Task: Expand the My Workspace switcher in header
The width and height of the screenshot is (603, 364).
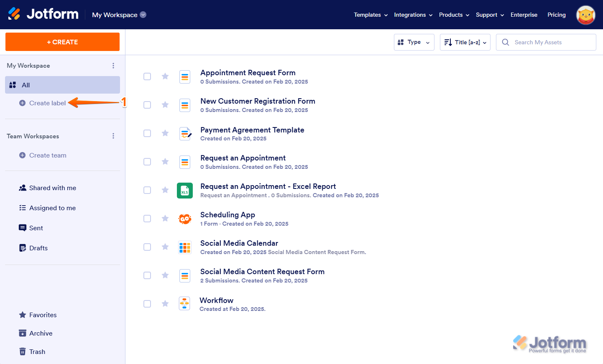Action: (x=119, y=15)
